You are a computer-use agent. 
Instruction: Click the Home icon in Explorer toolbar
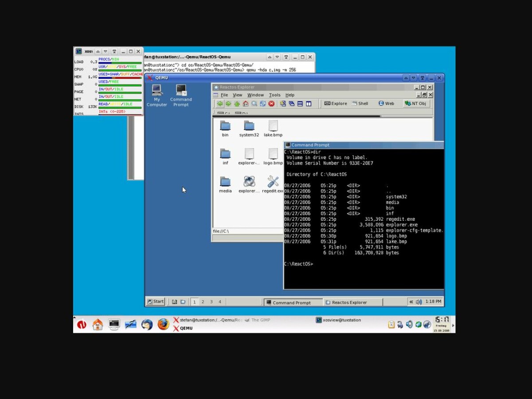(x=246, y=104)
